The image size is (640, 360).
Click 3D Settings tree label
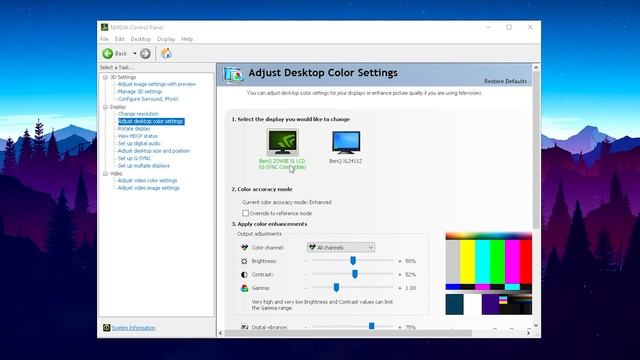[x=123, y=77]
